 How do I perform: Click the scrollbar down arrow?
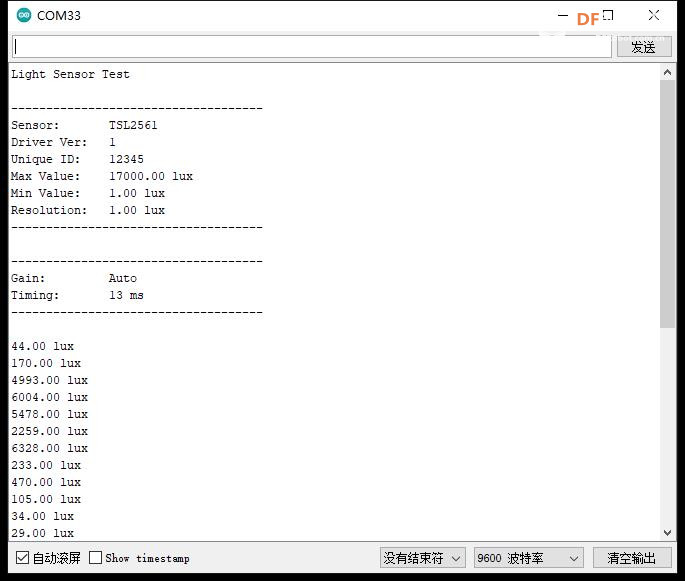pyautogui.click(x=668, y=533)
